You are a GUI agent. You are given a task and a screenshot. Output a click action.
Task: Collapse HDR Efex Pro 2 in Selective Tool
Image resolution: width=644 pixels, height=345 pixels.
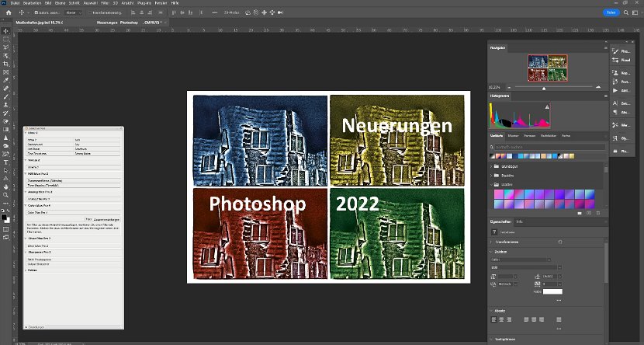(x=26, y=174)
